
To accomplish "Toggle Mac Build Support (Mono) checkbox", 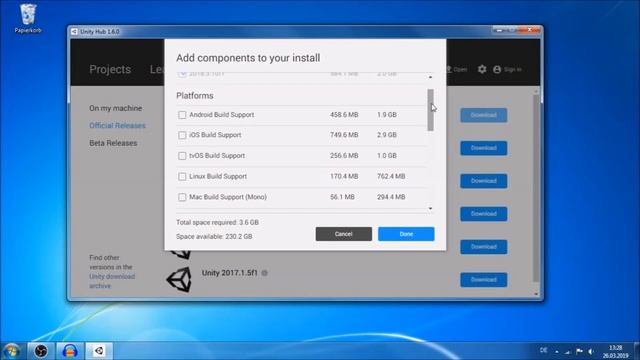I will click(x=182, y=197).
